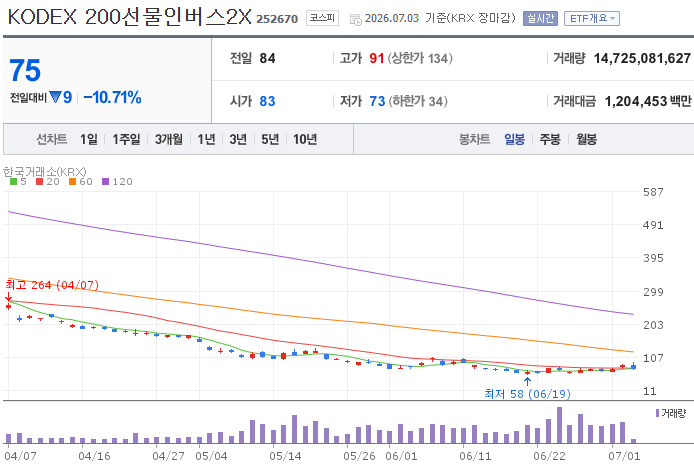
Task: Show the 10년 line chart
Action: tap(305, 139)
